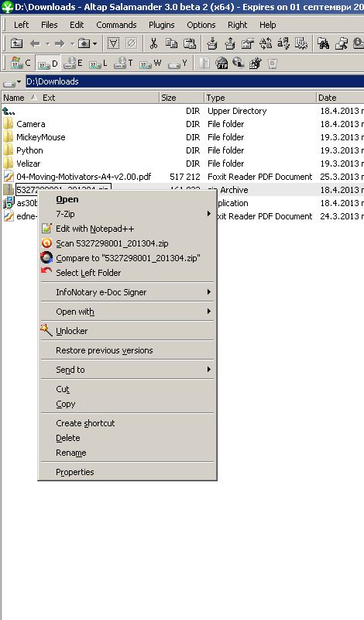Image resolution: width=364 pixels, height=620 pixels.
Task: Choose Open in the context menu
Action: [127, 199]
